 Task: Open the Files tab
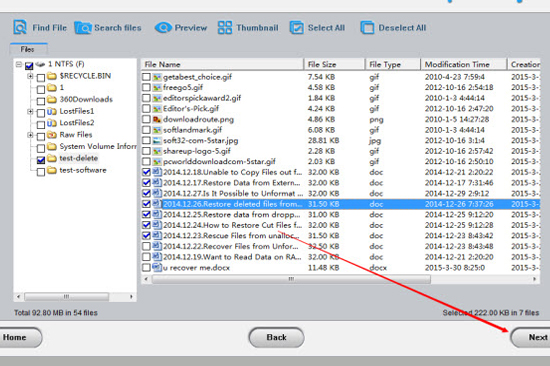[x=28, y=49]
